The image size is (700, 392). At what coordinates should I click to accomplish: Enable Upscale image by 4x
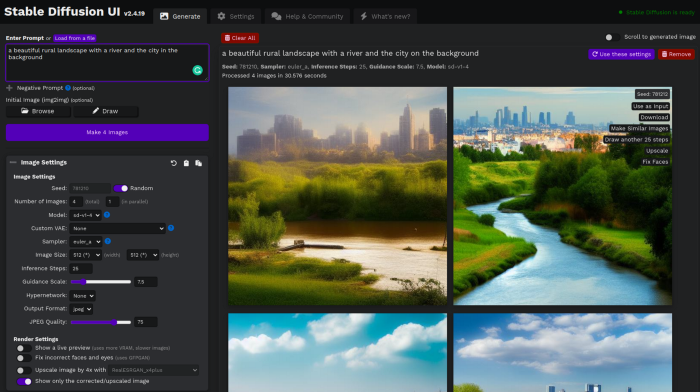[24, 370]
